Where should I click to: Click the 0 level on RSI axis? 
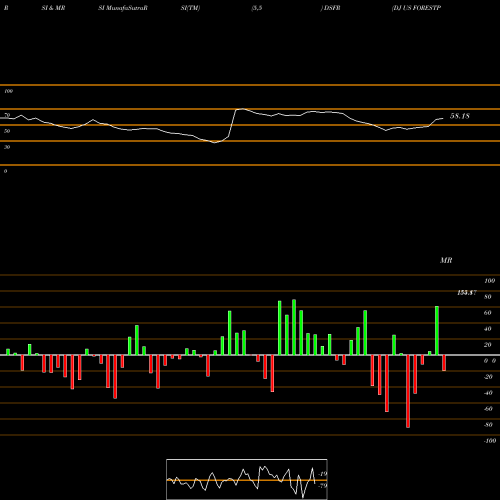pos(5,171)
